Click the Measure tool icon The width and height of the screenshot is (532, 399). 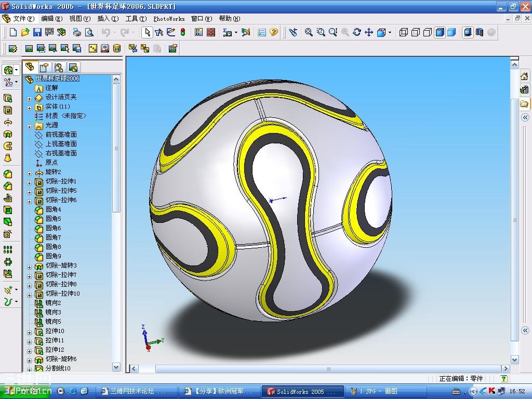227,32
